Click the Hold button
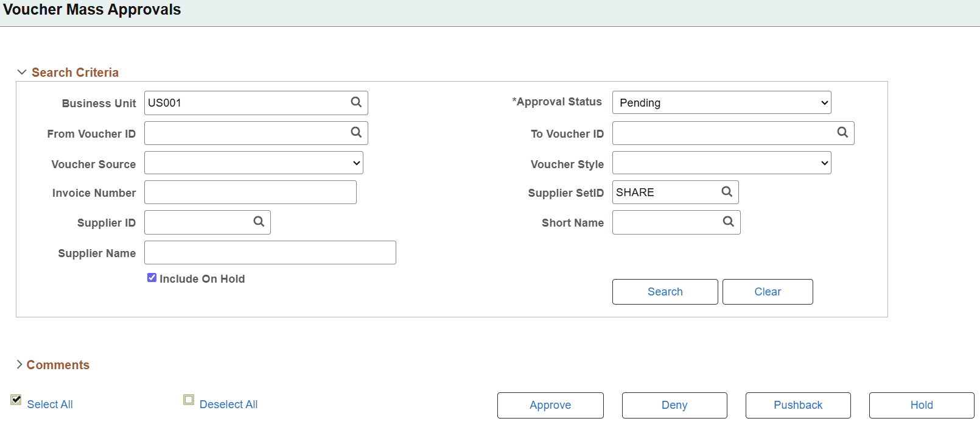This screenshot has width=980, height=424. [x=922, y=405]
